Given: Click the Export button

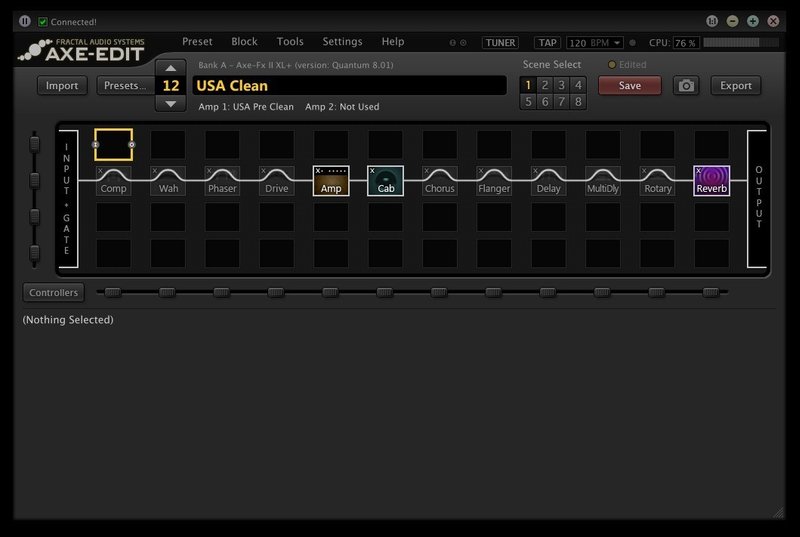Looking at the screenshot, I should (x=736, y=86).
